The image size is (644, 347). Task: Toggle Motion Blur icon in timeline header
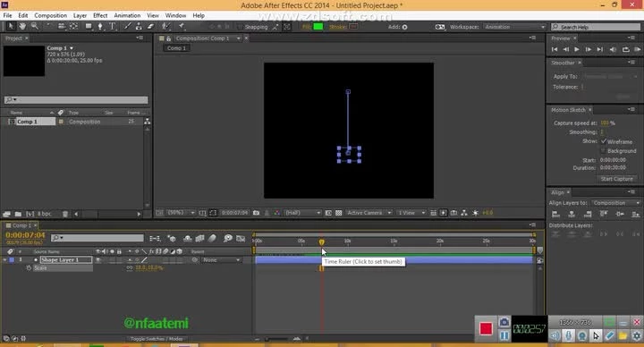coord(212,238)
